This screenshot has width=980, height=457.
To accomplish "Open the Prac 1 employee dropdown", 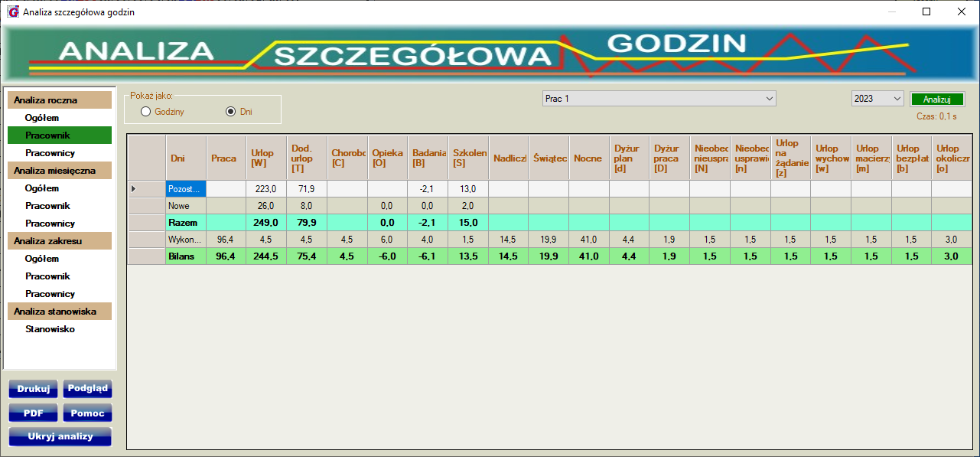I will click(x=659, y=99).
